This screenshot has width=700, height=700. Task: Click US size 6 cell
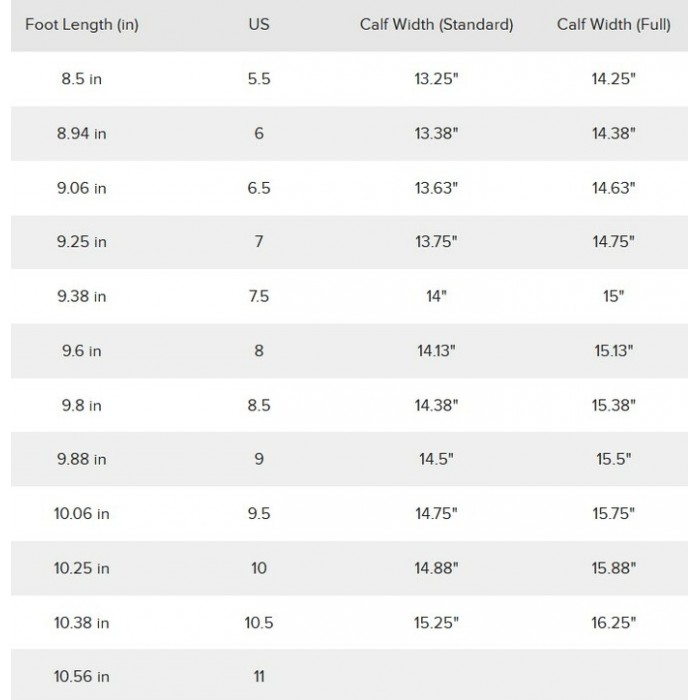coord(259,133)
